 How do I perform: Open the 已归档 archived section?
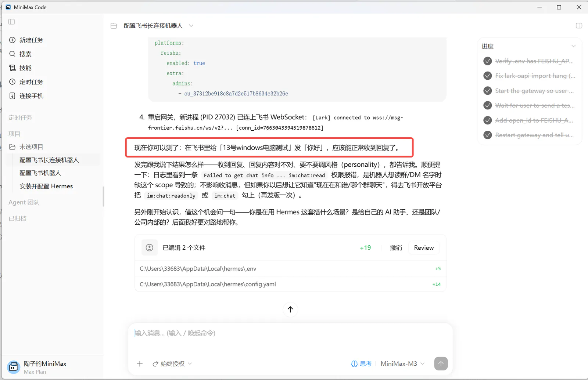(18, 218)
